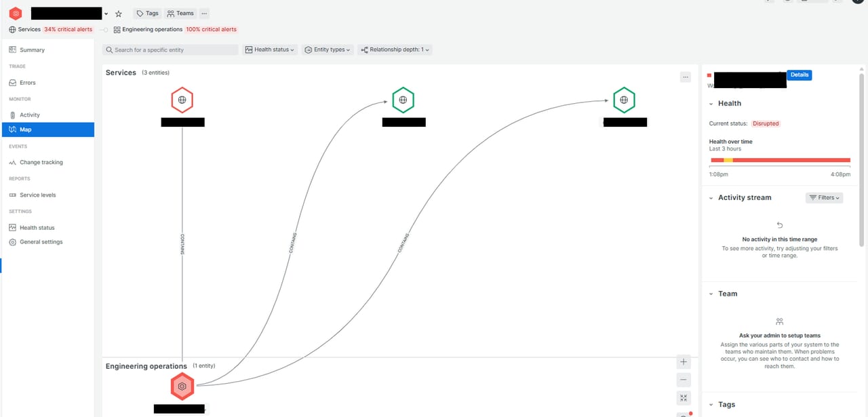The image size is (868, 417).
Task: Change the Relationship depth dropdown
Action: pos(395,50)
